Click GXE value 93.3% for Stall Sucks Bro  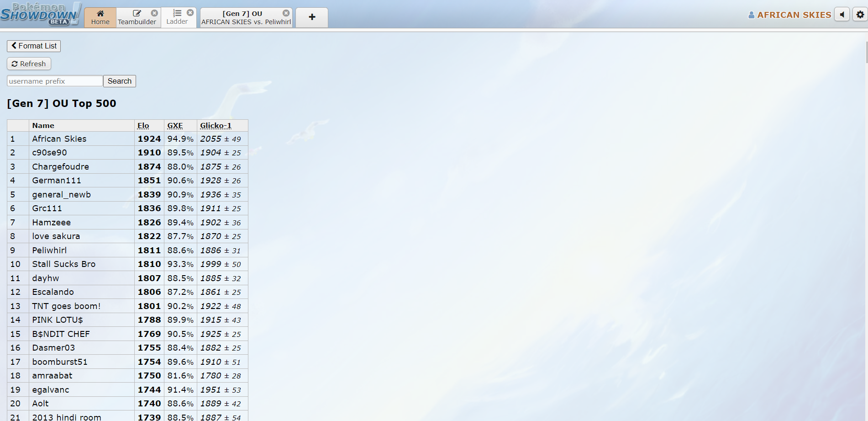tap(180, 264)
